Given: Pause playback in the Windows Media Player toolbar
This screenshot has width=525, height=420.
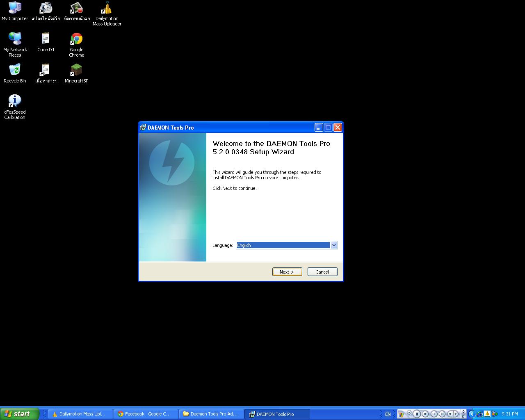Looking at the screenshot, I should (x=417, y=414).
